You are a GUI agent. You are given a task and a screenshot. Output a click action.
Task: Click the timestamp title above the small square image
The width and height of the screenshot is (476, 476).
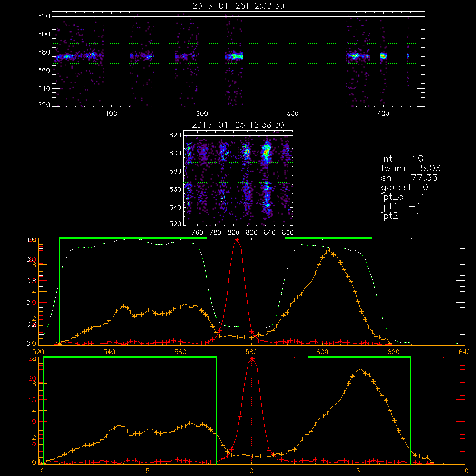(x=238, y=124)
